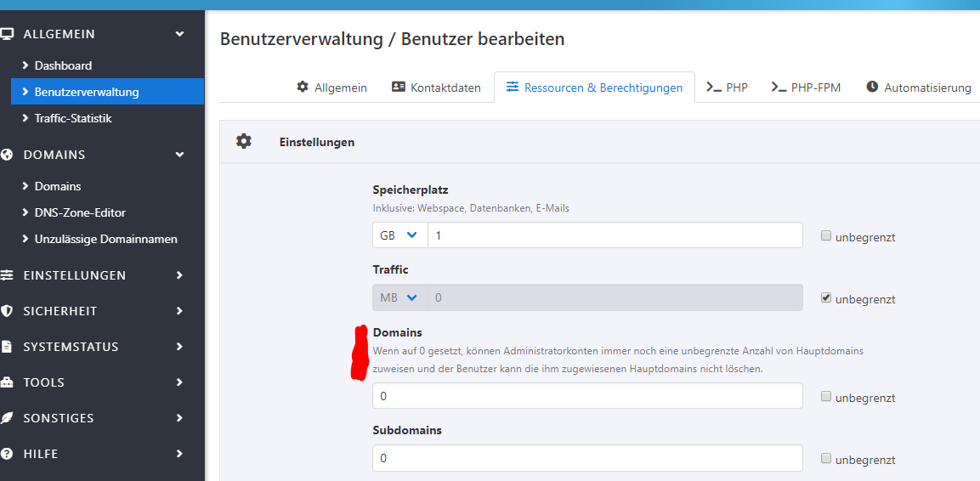Open the GB unit dropdown for Speicherplatz
980x481 pixels.
[x=399, y=235]
